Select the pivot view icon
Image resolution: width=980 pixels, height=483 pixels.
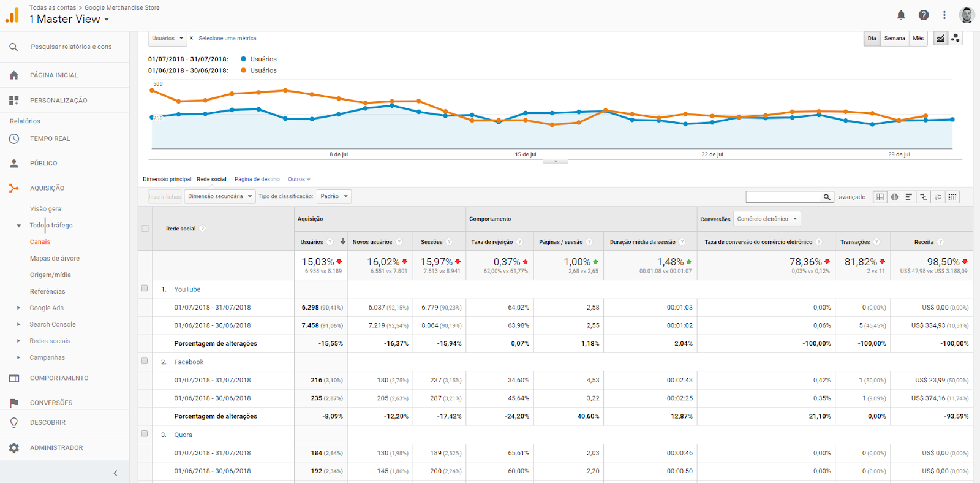click(952, 197)
